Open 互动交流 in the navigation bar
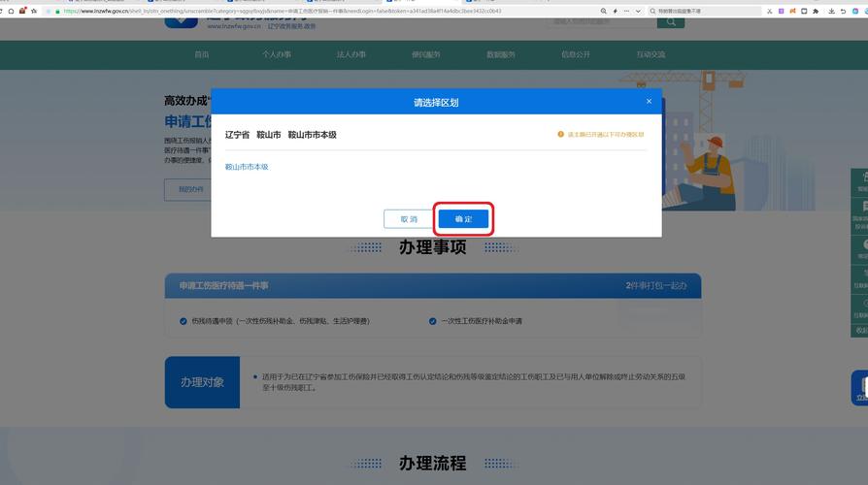 click(651, 54)
